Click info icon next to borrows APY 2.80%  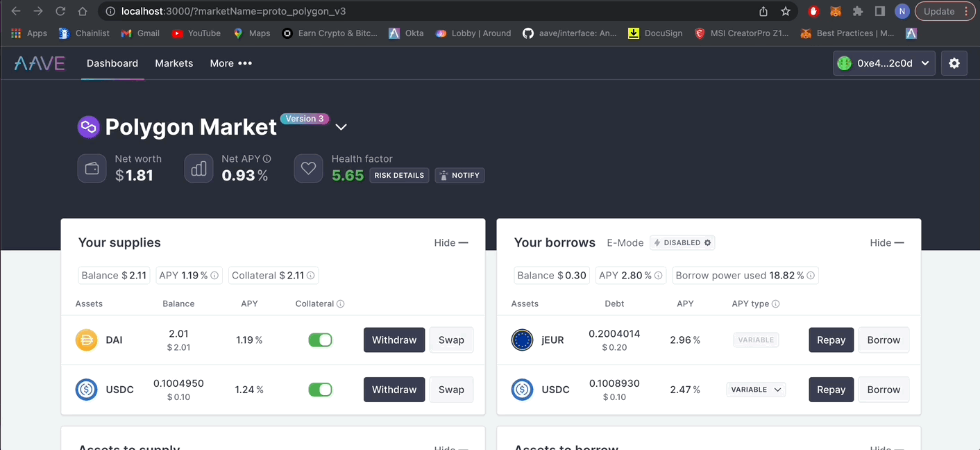[659, 276]
